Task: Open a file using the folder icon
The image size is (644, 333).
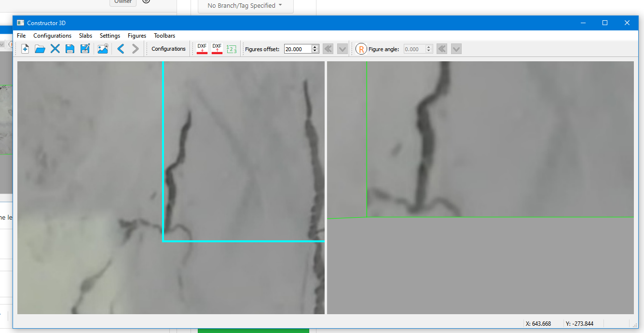Action: (40, 49)
